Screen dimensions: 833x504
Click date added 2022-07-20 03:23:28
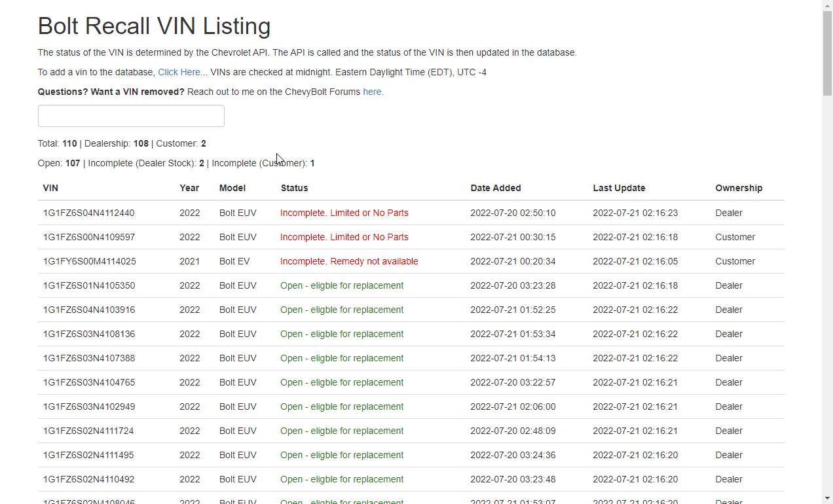513,285
